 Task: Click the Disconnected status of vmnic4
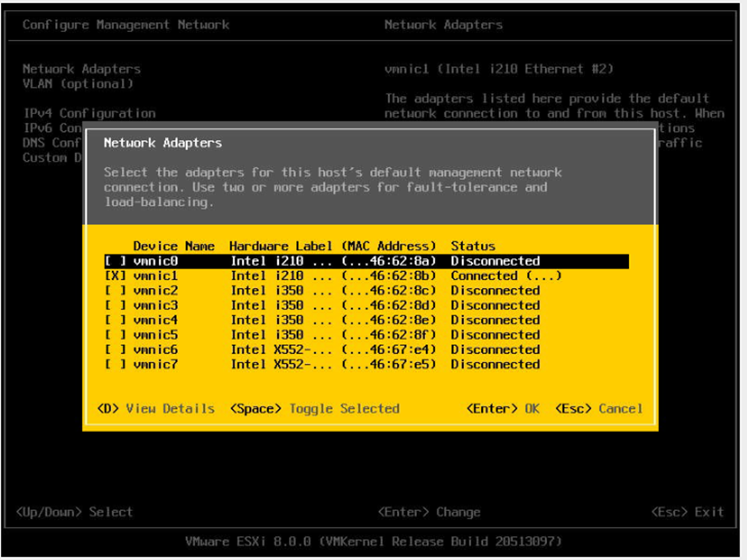point(496,320)
